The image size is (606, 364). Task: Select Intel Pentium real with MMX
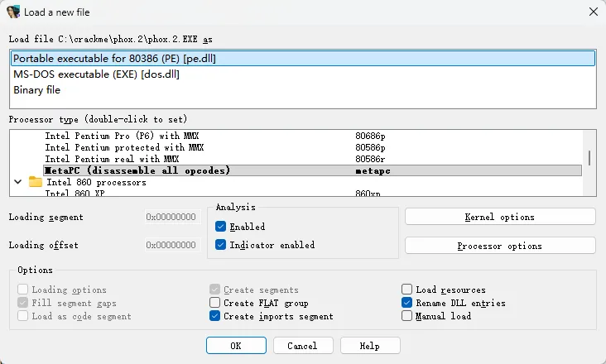tap(312, 159)
